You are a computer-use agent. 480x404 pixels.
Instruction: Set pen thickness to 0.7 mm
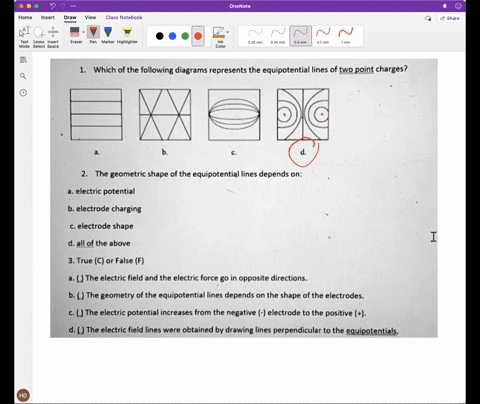(x=323, y=36)
